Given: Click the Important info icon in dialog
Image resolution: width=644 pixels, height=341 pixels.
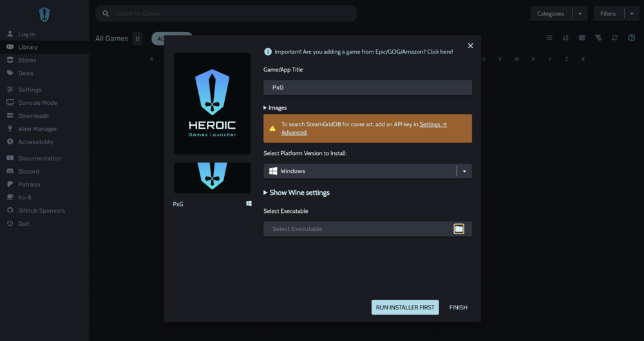Looking at the screenshot, I should coord(268,51).
